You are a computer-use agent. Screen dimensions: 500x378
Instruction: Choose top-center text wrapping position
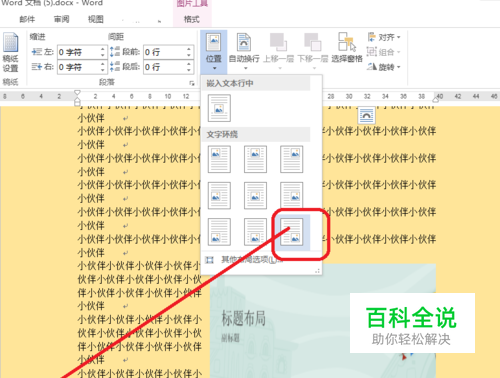(255, 159)
